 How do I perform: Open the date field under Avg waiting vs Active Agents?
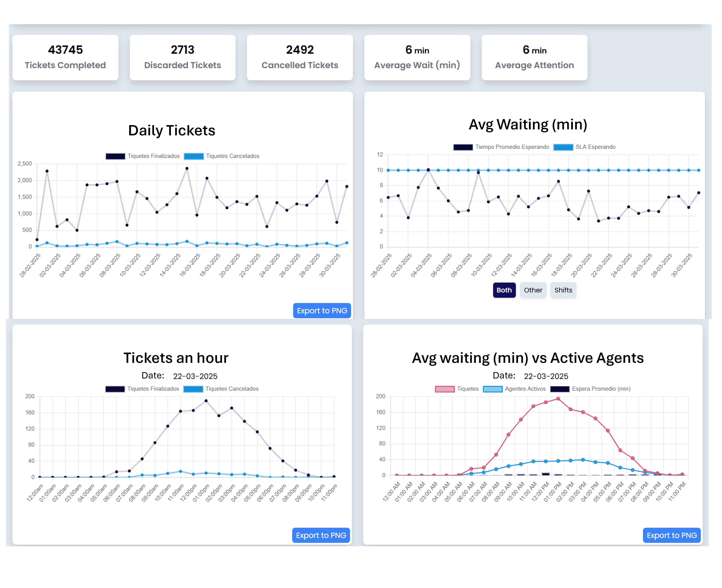pyautogui.click(x=546, y=376)
